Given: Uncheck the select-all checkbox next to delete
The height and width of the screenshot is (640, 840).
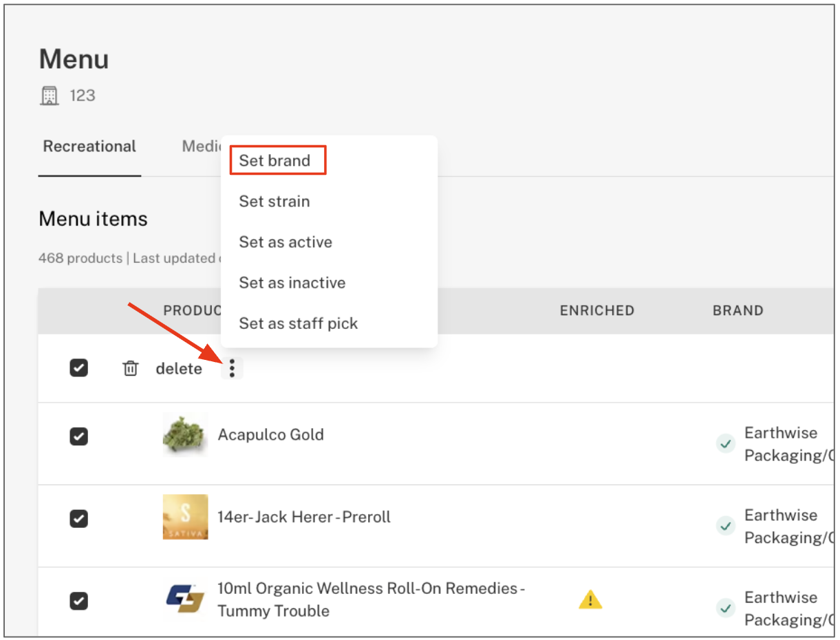Looking at the screenshot, I should [x=79, y=368].
